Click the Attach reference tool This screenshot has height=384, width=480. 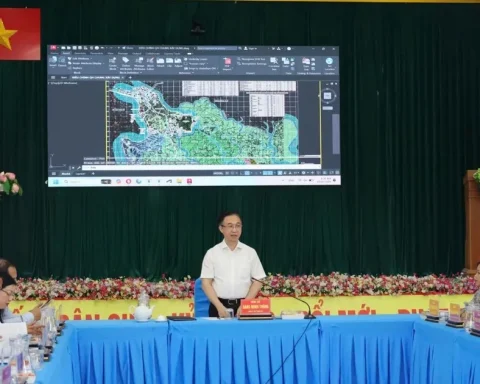tap(161, 62)
